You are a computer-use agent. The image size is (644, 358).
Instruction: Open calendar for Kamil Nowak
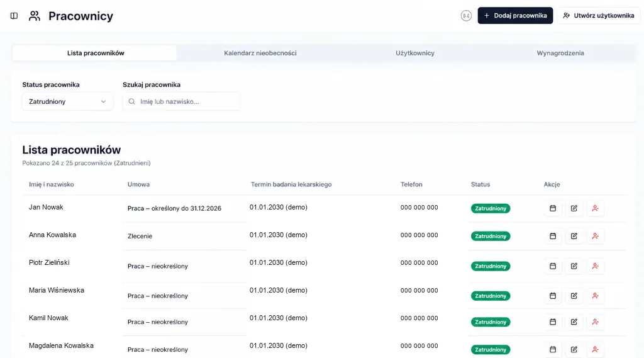pyautogui.click(x=553, y=322)
